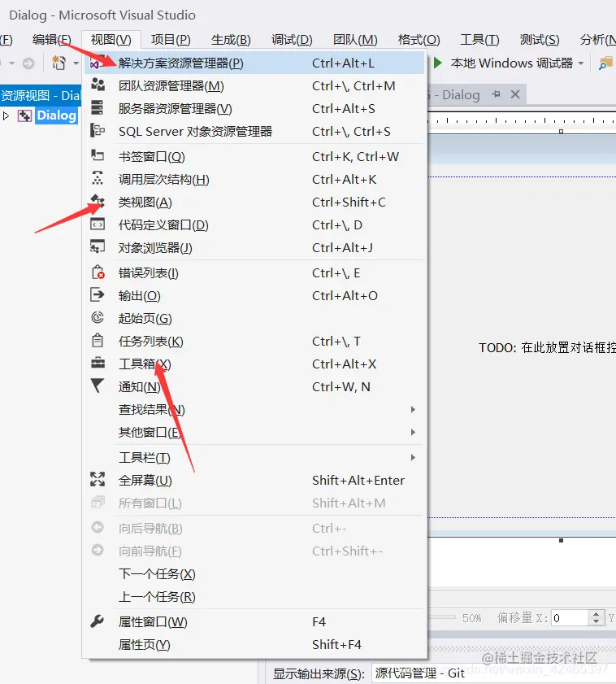Click the Find in Files toolbar icon
Screen dimensions: 616x684
pos(605,63)
